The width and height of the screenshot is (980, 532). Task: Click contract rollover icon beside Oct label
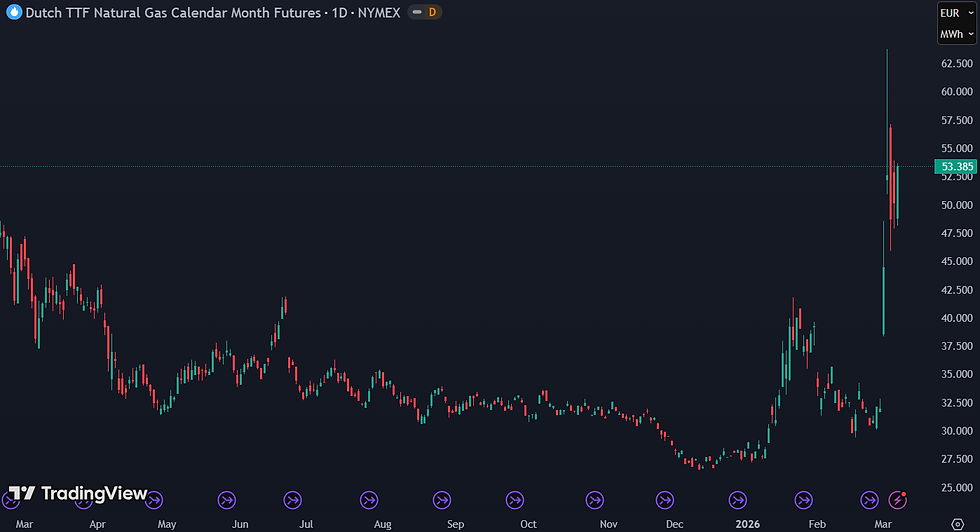[515, 500]
